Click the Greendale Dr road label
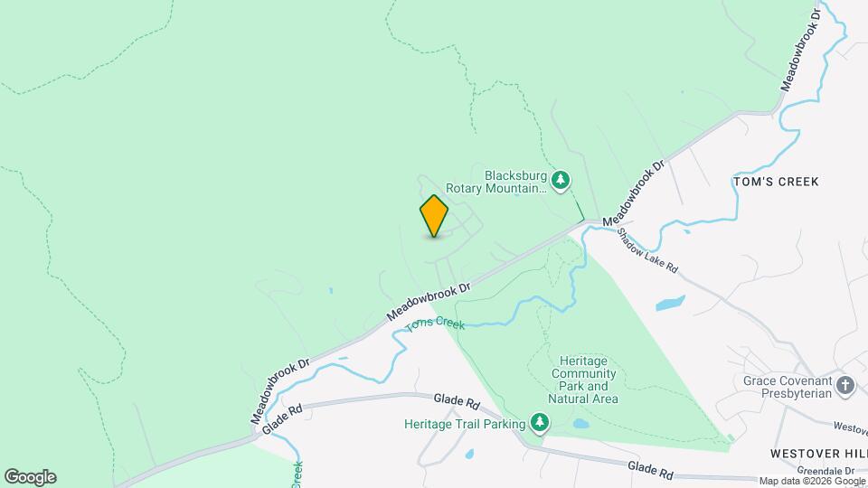Image resolution: width=868 pixels, height=488 pixels. (x=826, y=471)
